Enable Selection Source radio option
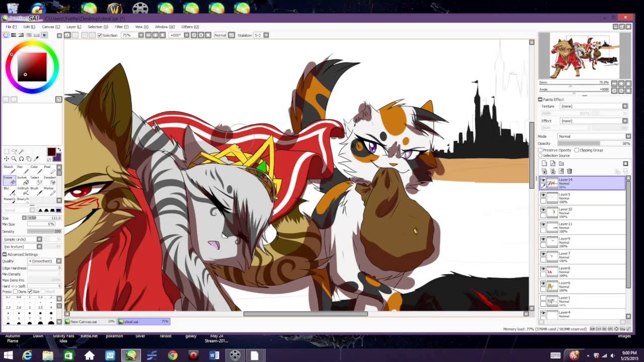The width and height of the screenshot is (644, 362). tap(540, 155)
